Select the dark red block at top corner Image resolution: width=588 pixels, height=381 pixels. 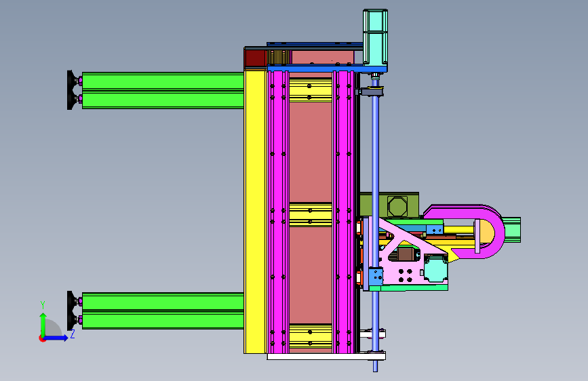(254, 58)
